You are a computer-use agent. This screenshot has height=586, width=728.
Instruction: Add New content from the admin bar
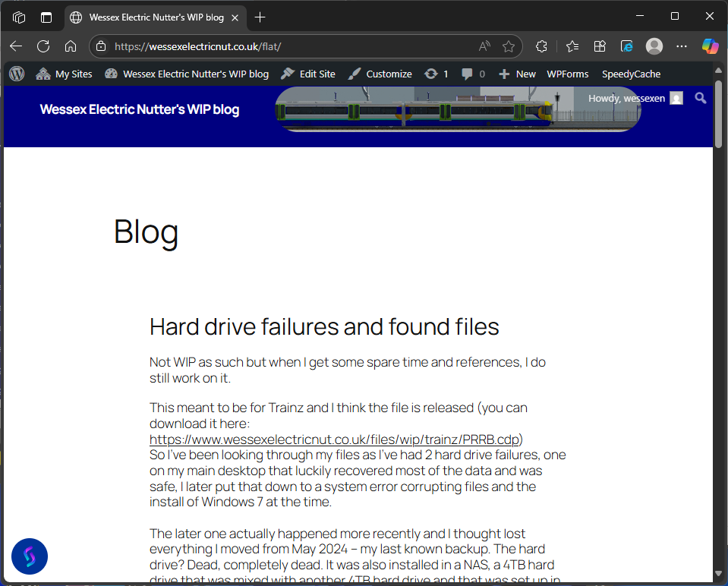coord(517,74)
